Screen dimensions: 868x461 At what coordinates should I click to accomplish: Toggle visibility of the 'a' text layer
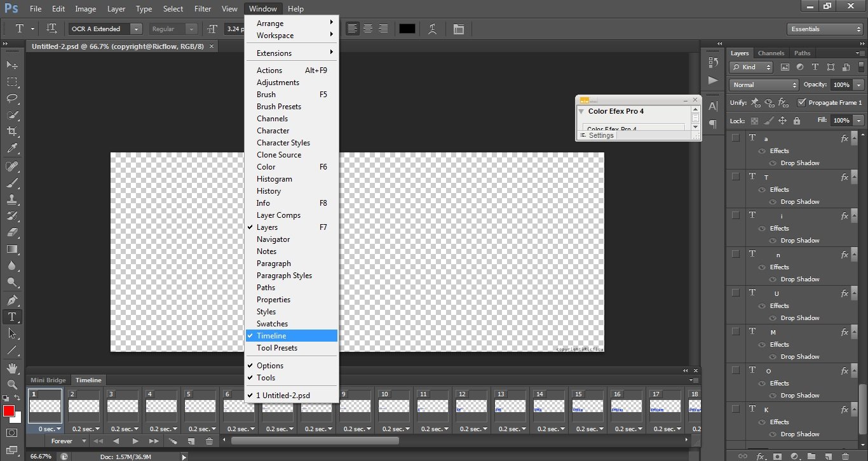736,138
